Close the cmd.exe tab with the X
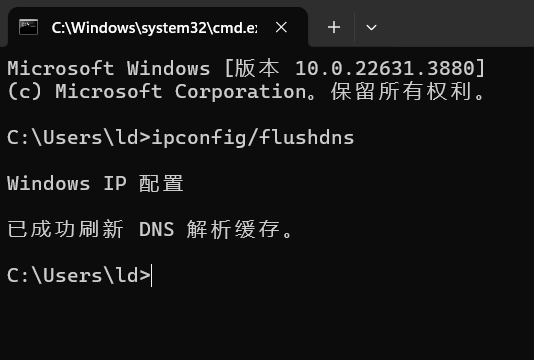 click(x=281, y=27)
